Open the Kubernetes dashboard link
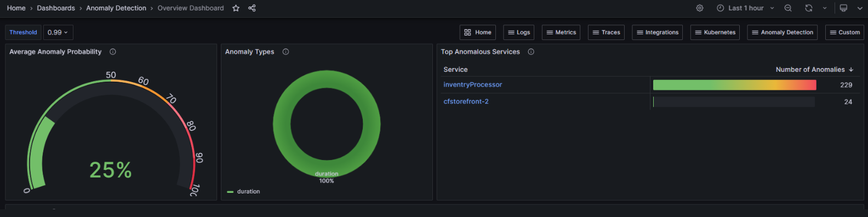This screenshot has width=868, height=217. point(715,32)
